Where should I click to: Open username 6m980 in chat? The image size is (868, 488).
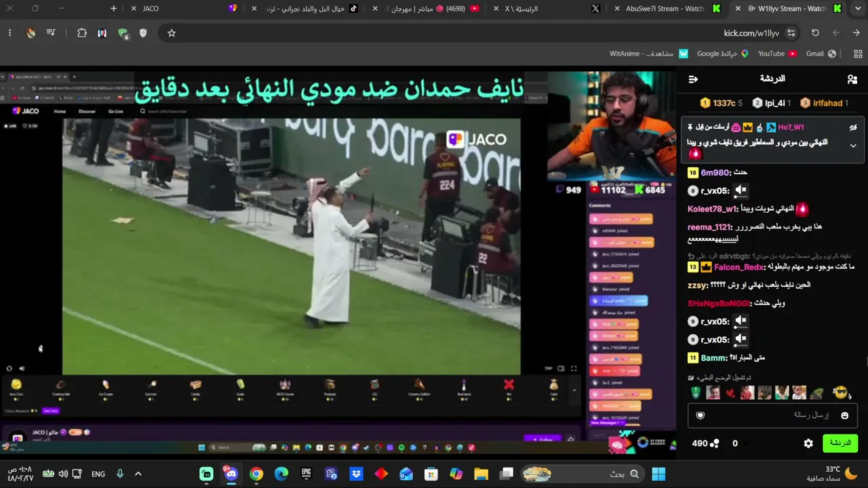tap(715, 173)
